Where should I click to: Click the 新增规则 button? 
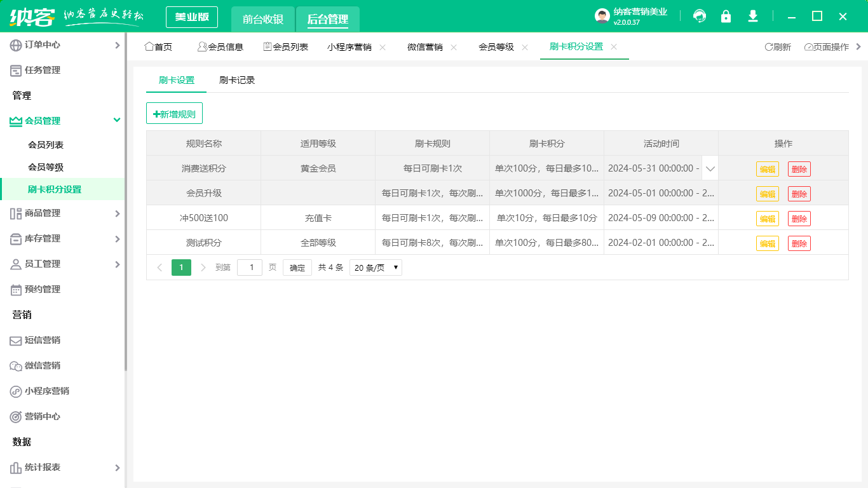174,112
